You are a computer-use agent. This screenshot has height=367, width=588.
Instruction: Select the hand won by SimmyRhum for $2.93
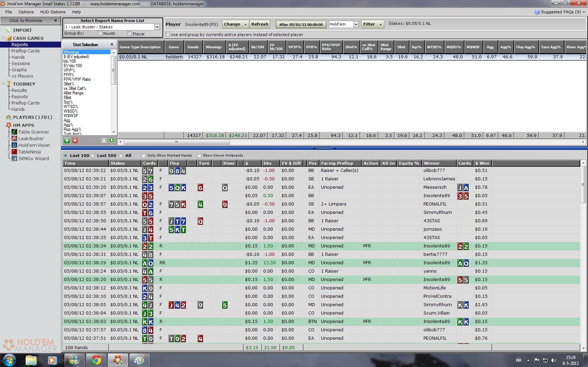pos(321,305)
